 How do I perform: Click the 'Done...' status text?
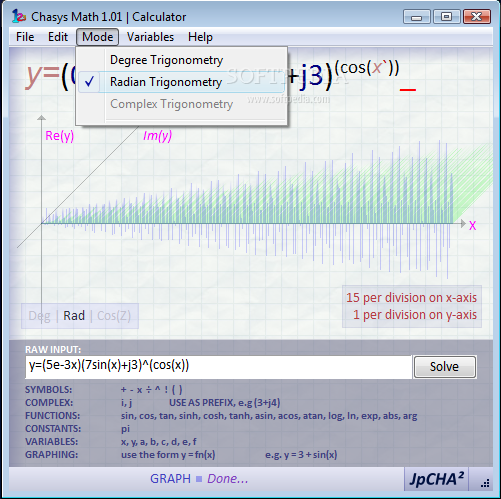click(228, 479)
